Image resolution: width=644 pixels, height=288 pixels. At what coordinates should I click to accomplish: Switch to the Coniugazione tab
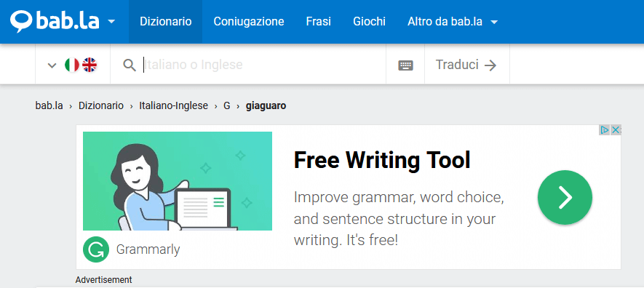tap(248, 21)
